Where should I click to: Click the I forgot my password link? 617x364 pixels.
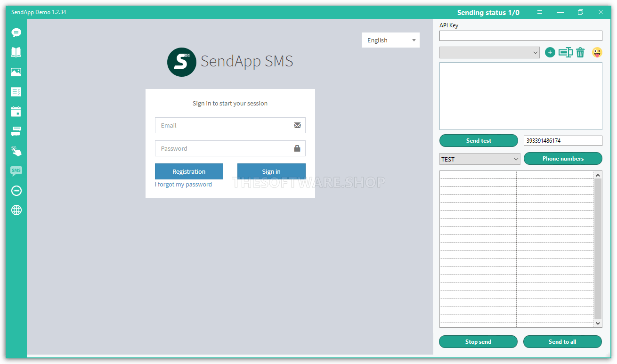(183, 185)
